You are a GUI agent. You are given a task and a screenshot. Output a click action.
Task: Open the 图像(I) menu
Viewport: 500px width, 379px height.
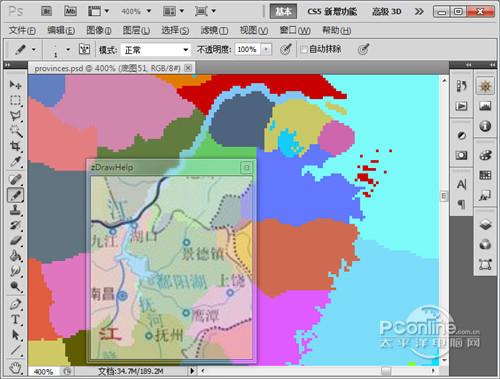click(x=99, y=31)
